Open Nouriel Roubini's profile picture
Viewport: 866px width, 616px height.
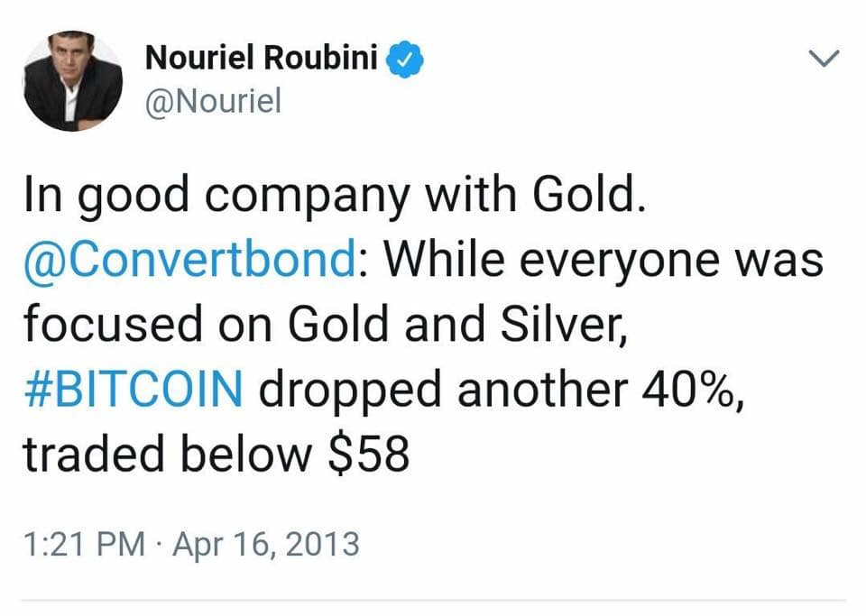72,80
